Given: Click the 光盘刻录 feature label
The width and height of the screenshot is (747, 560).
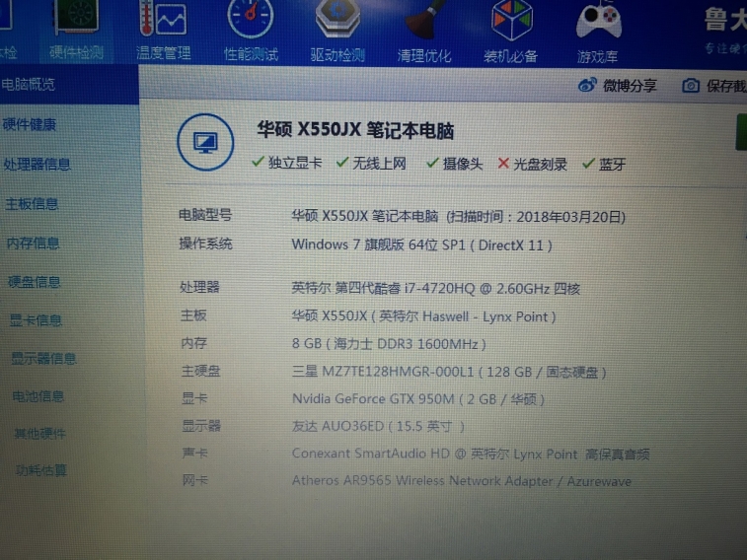Looking at the screenshot, I should 540,165.
